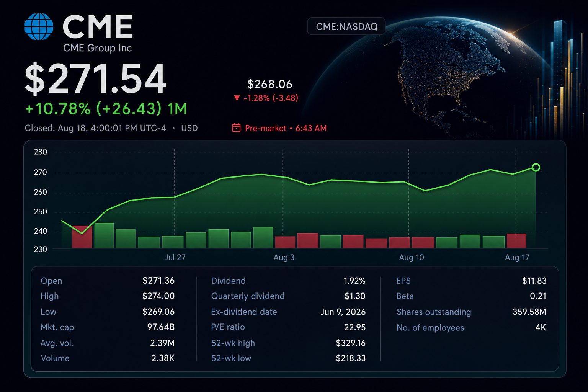
Task: Click the "230" price axis label
Action: coord(41,249)
